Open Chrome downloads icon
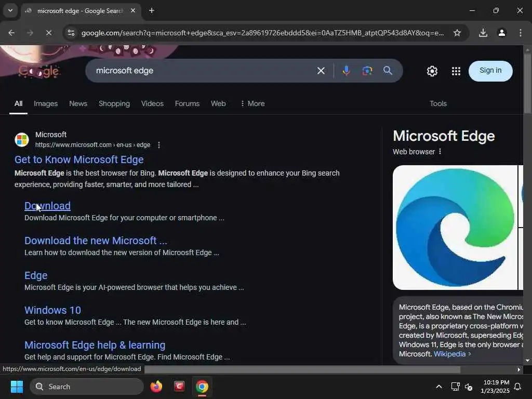This screenshot has height=399, width=532. 483,33
